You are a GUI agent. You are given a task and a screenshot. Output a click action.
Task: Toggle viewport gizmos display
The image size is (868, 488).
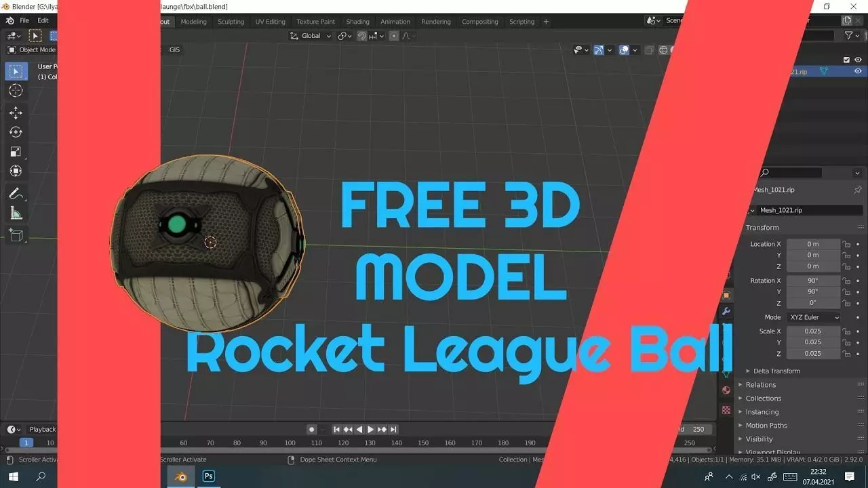(x=599, y=49)
